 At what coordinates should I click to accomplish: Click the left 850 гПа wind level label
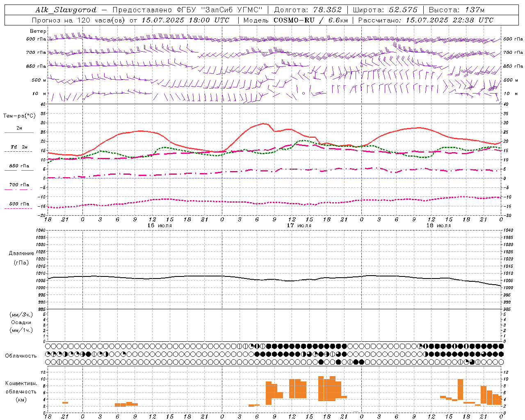click(36, 66)
